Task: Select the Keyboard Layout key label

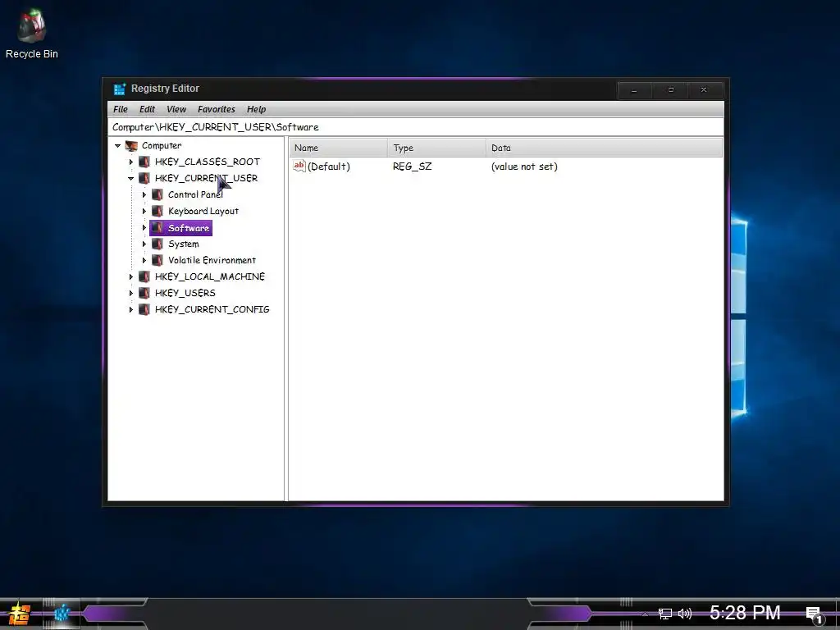Action: coord(203,211)
